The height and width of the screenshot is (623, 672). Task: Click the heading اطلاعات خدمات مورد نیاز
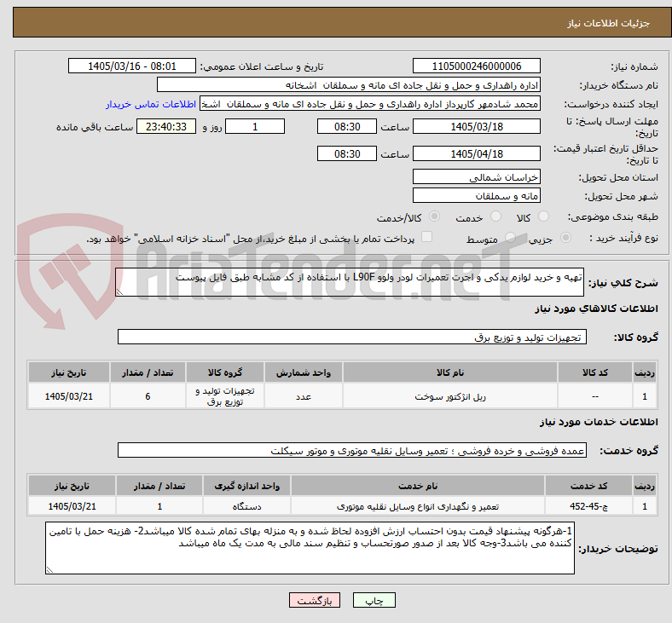click(599, 422)
